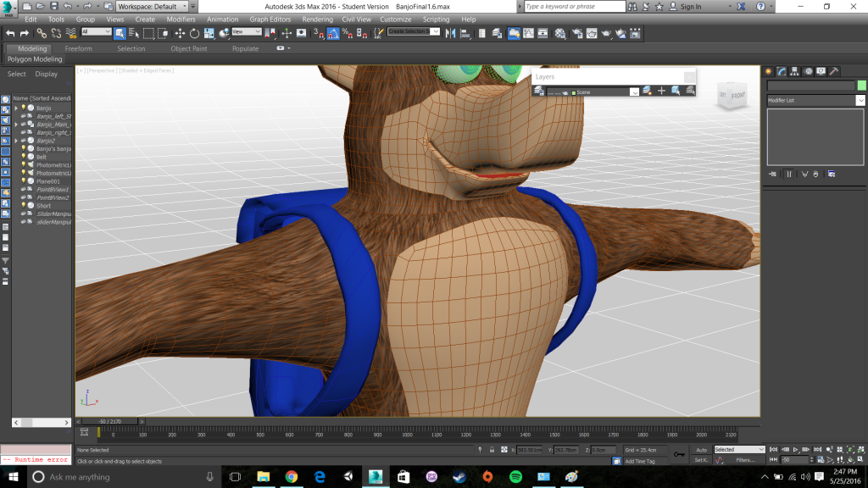This screenshot has height=488, width=868.
Task: Click the green object color swatch
Action: coord(861,86)
